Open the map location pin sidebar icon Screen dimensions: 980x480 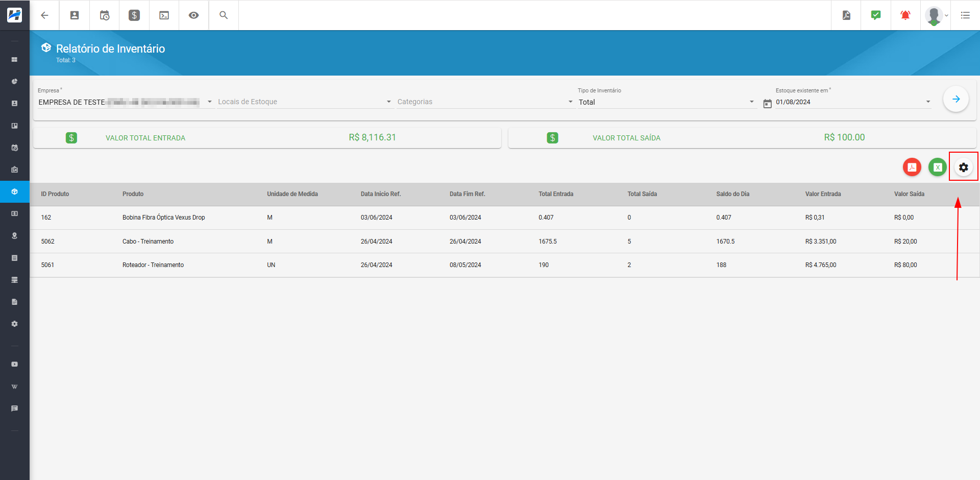(x=15, y=236)
